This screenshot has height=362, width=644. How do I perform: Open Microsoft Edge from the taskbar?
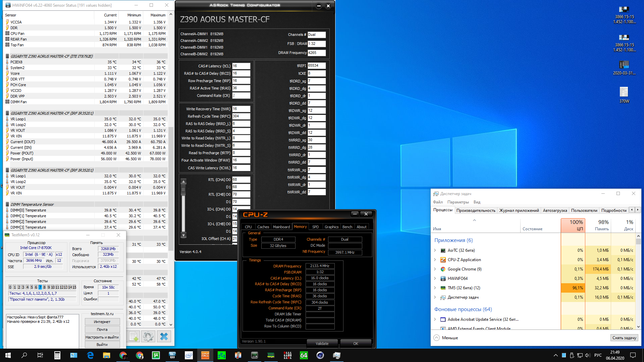point(90,355)
